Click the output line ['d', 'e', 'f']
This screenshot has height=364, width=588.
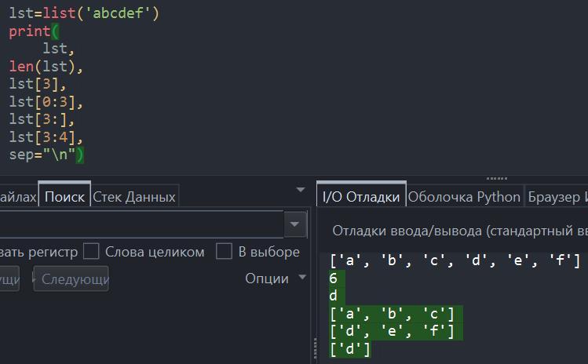392,331
